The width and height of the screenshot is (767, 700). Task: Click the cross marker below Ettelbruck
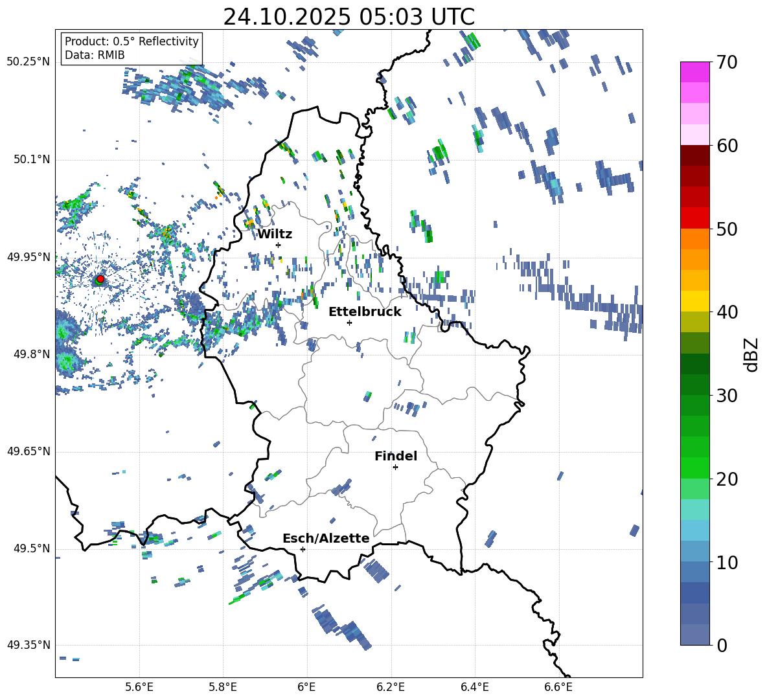(x=349, y=322)
